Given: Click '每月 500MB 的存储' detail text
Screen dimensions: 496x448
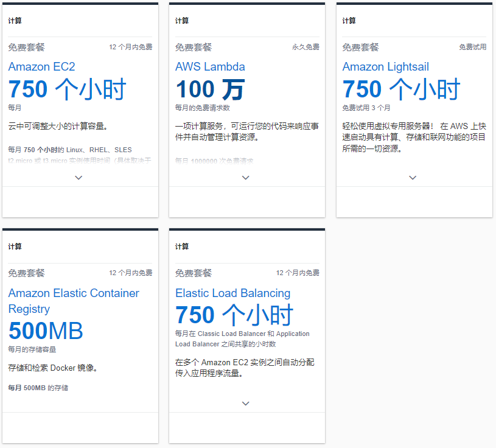Looking at the screenshot, I should click(x=38, y=388).
